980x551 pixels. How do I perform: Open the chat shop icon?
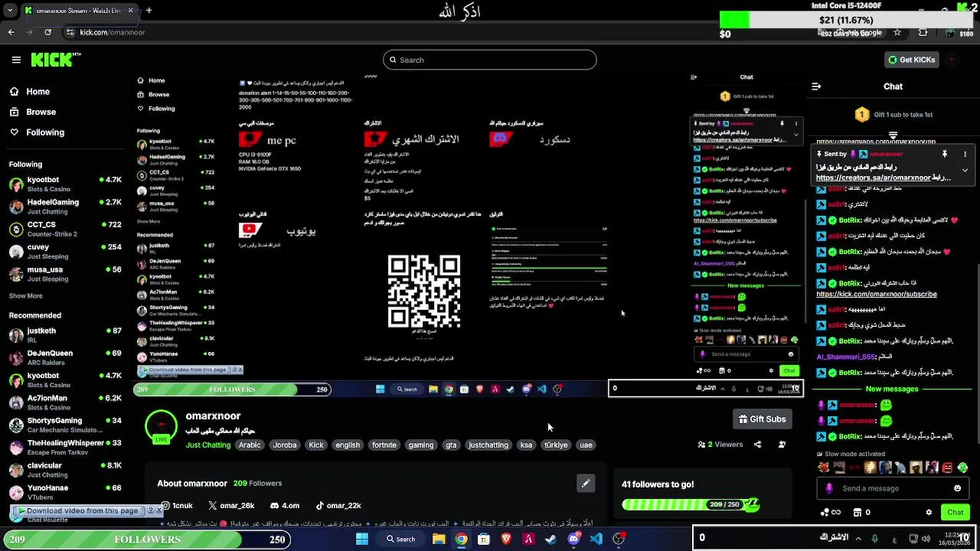tap(857, 512)
